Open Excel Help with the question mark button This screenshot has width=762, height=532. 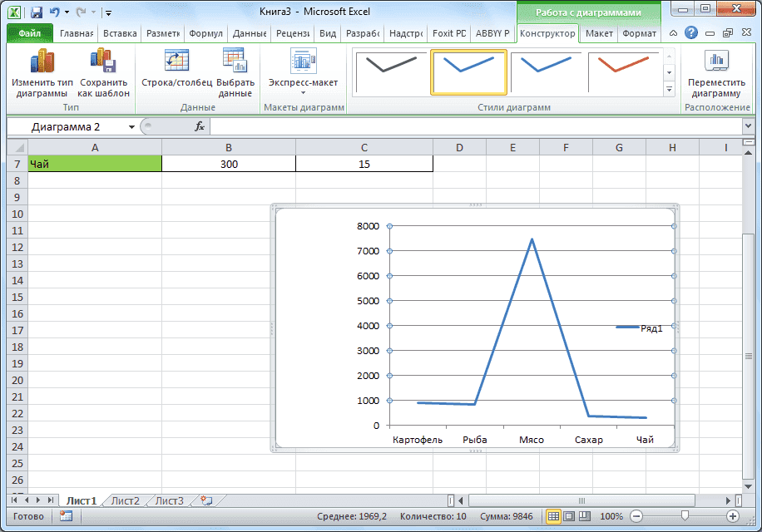[691, 33]
